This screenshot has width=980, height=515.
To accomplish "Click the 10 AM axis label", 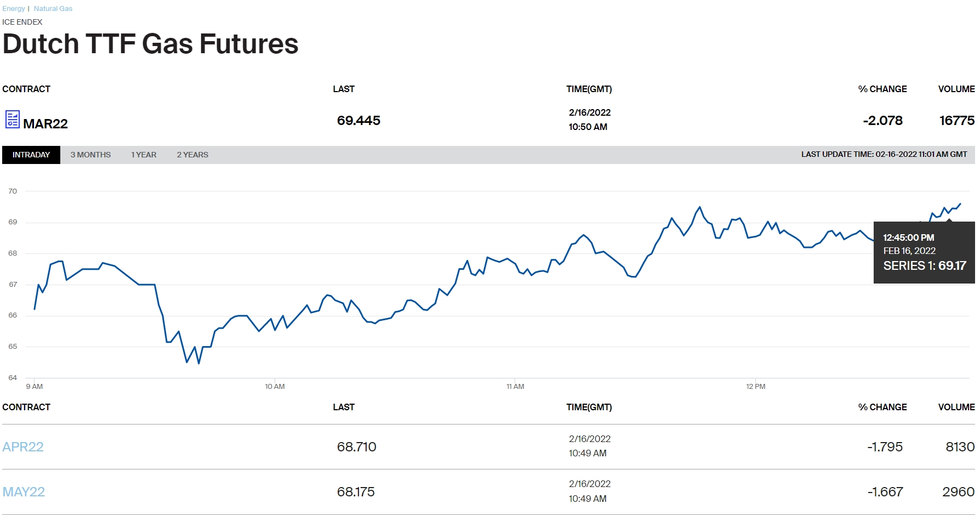I will point(275,387).
